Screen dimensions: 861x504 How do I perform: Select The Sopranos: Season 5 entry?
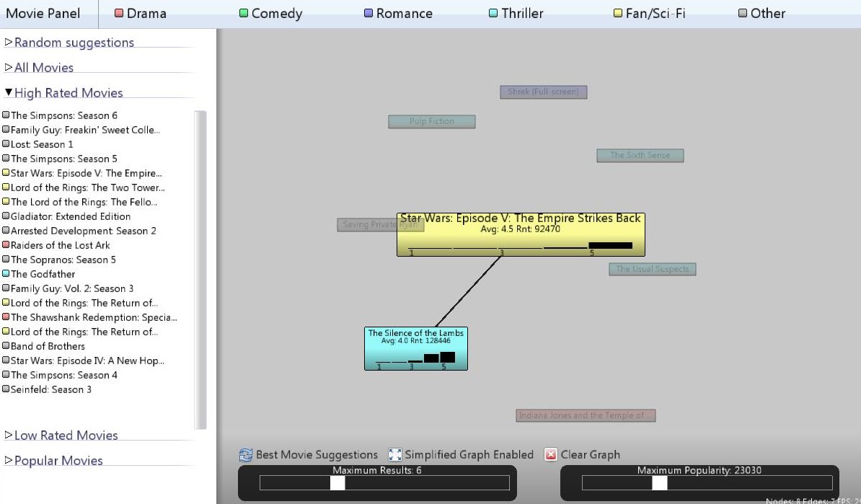(x=59, y=260)
